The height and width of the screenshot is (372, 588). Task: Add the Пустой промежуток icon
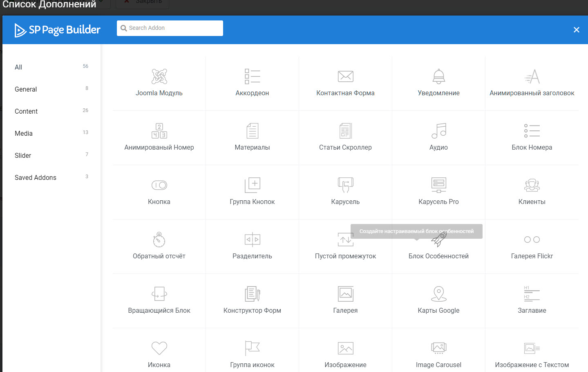pyautogui.click(x=345, y=239)
